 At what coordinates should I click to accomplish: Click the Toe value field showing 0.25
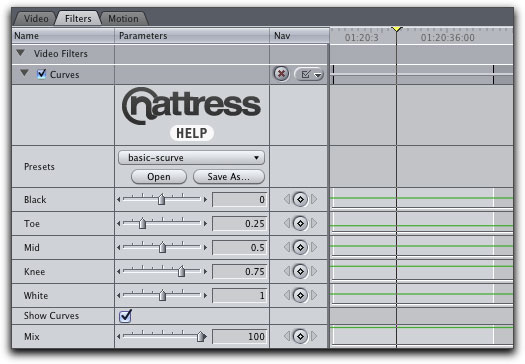[x=240, y=223]
